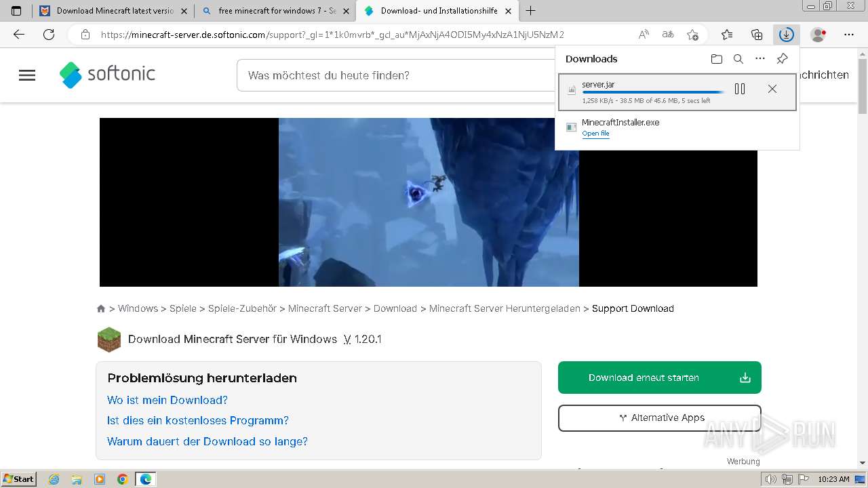This screenshot has height=488, width=868.
Task: Open Spiele-Zubehör breadcrumb link
Action: [242, 308]
